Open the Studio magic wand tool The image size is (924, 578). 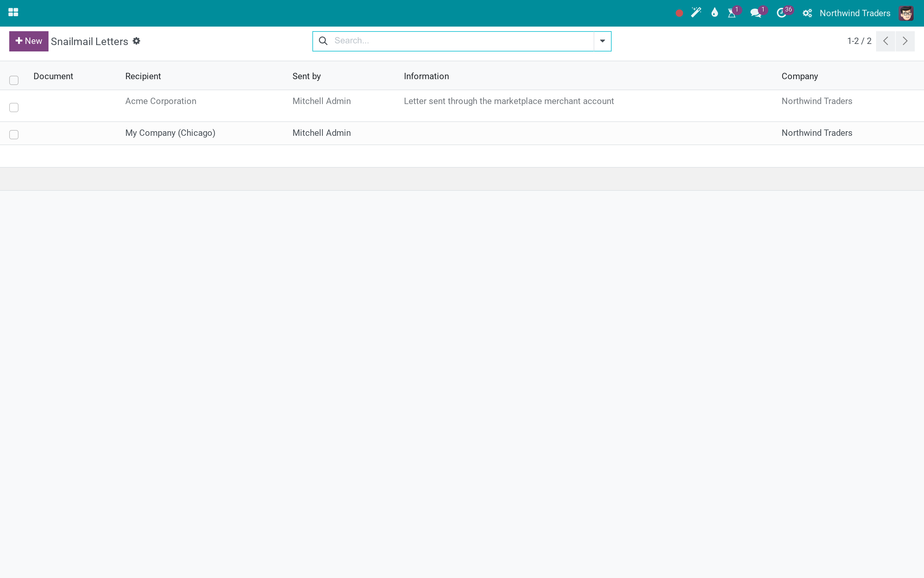[x=696, y=13]
